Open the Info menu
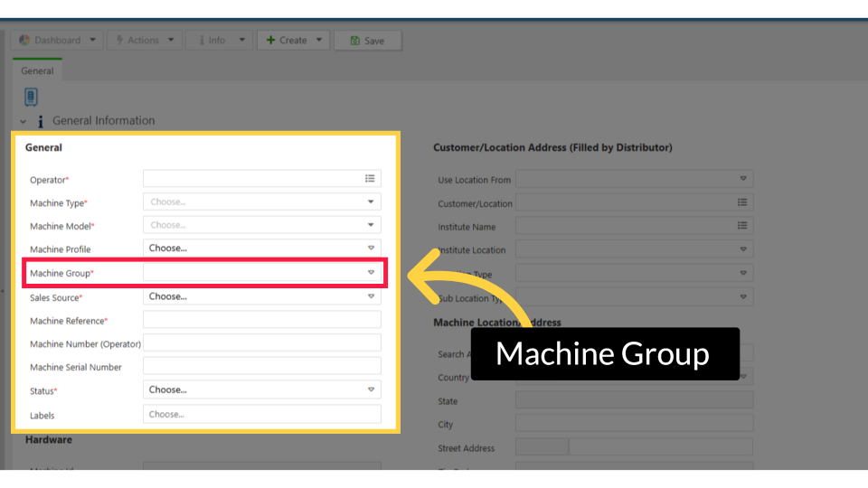 pos(218,41)
